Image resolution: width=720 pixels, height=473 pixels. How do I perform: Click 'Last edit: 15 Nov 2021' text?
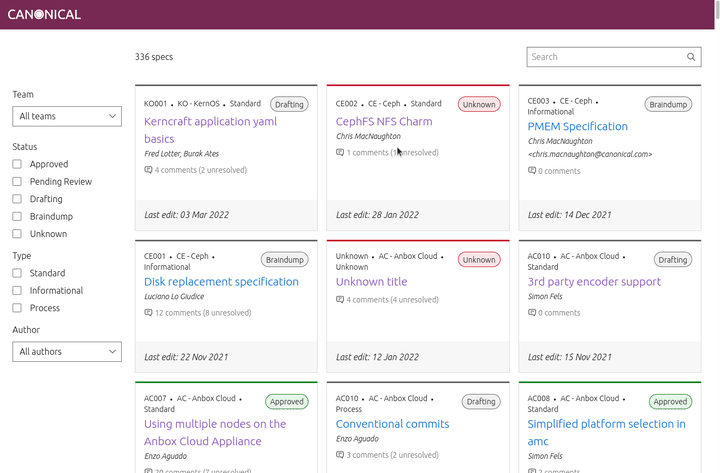(x=569, y=357)
